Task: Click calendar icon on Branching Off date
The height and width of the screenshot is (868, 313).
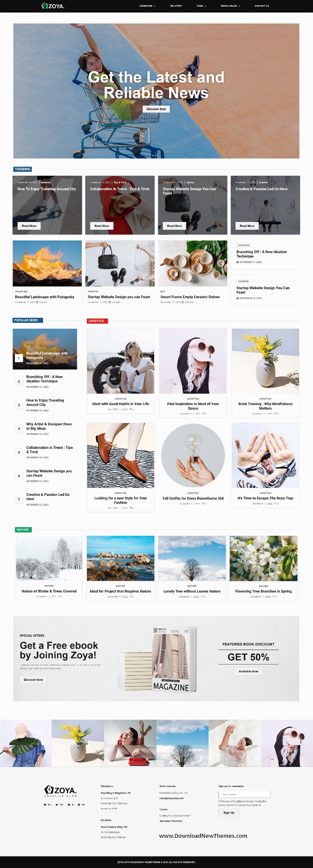Action: pyautogui.click(x=238, y=262)
